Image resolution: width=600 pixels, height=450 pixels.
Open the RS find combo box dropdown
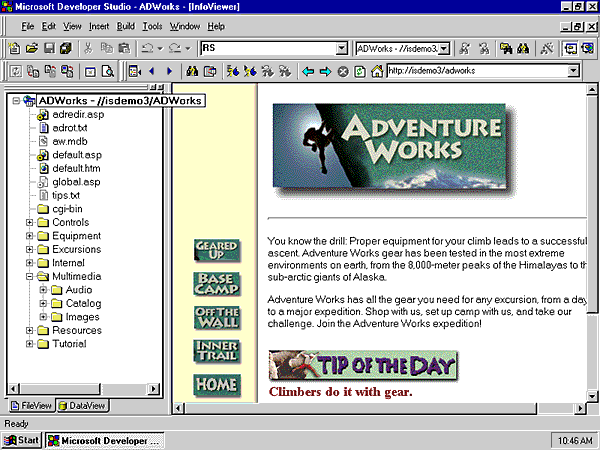[342, 48]
